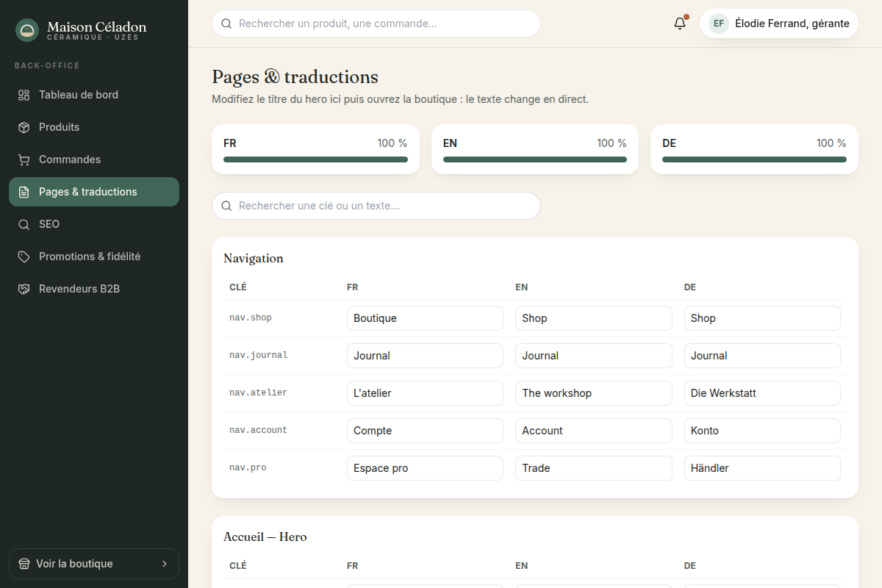Click the Produits box icon

[x=24, y=127]
